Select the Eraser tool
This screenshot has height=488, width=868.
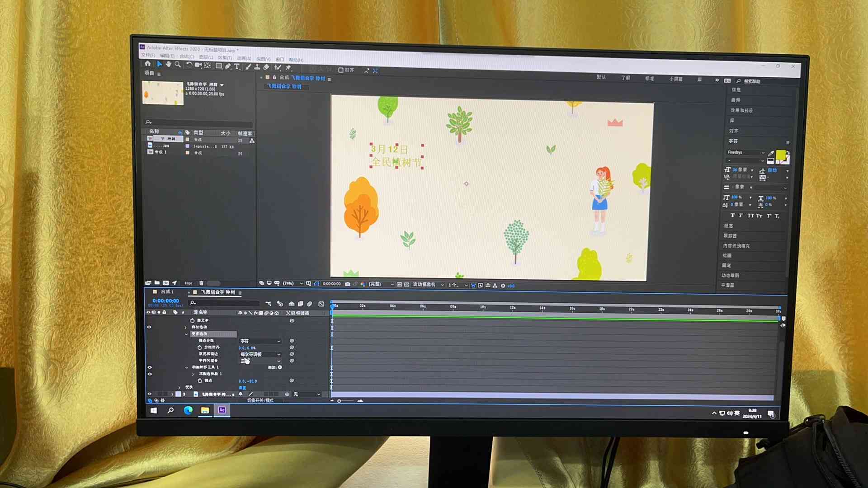[266, 67]
